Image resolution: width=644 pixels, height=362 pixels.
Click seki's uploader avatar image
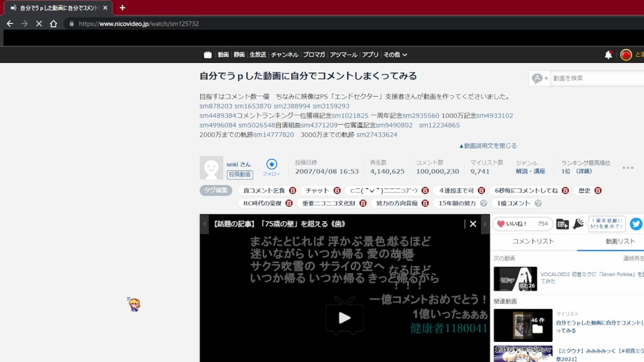tap(211, 168)
